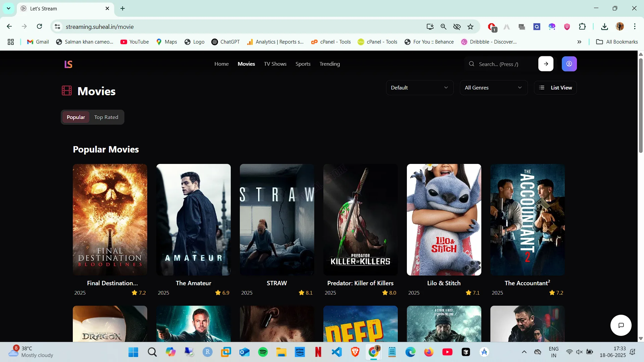Open Final Destination Bloodlines poster
The width and height of the screenshot is (644, 362).
(110, 220)
